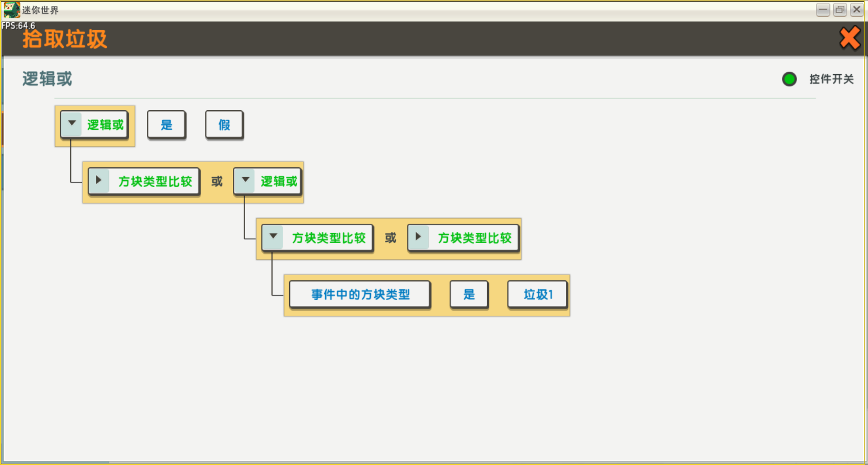Viewport: 868px width, 465px height.
Task: Expand the rightmost 方块类型比较 node arrow
Action: pyautogui.click(x=418, y=237)
